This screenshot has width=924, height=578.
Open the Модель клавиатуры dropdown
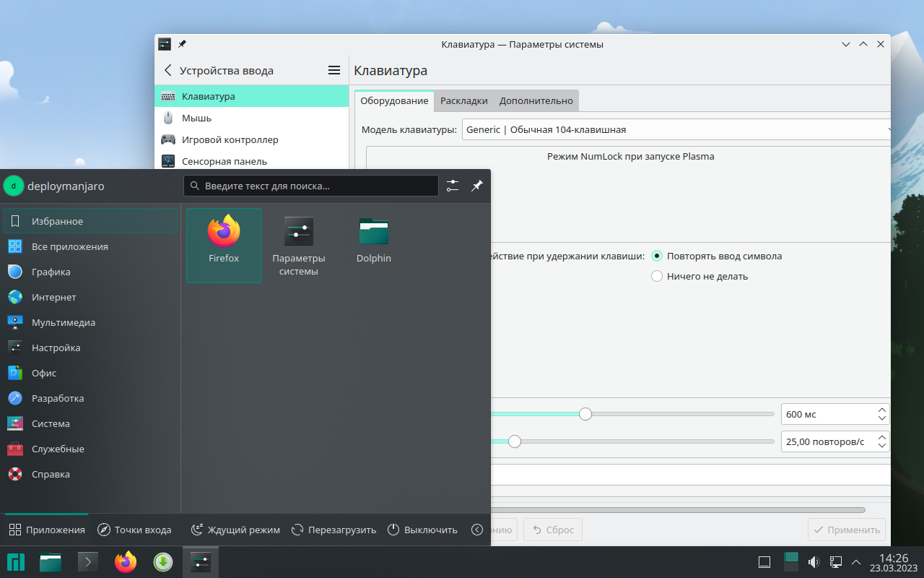pyautogui.click(x=676, y=130)
